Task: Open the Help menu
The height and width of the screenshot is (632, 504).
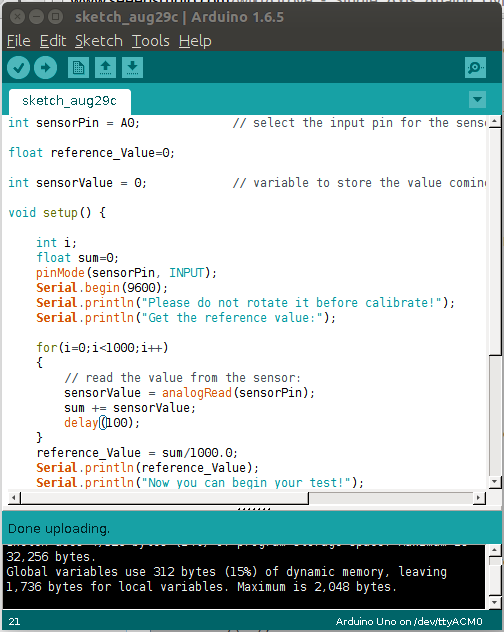Action: pyautogui.click(x=195, y=41)
